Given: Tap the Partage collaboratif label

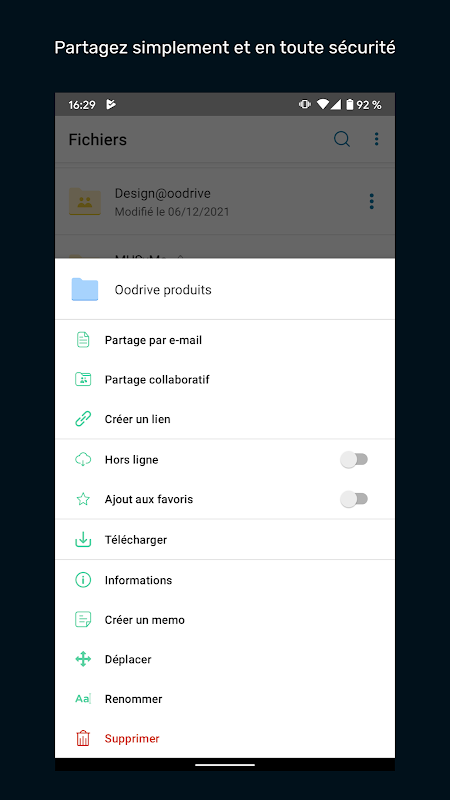Looking at the screenshot, I should coord(157,380).
